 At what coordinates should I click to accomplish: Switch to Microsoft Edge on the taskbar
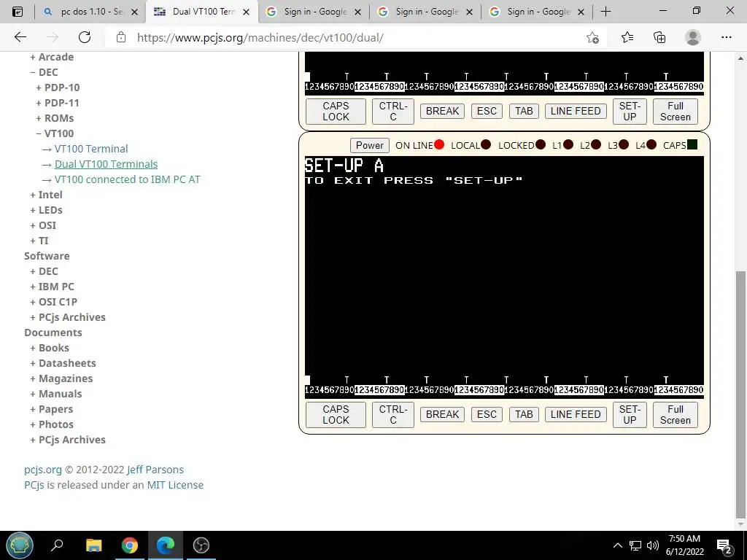(166, 545)
